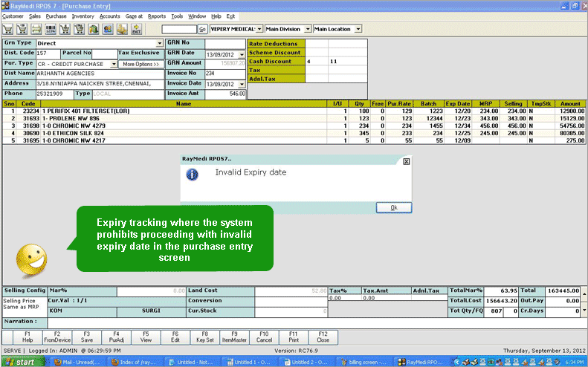Viewport: 588px width, 367px height.
Task: Click the Go button
Action: tap(202, 29)
